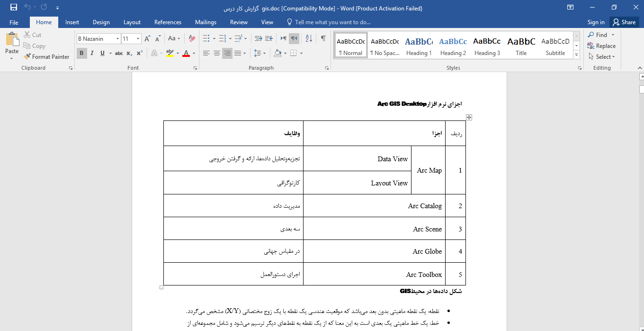The image size is (644, 331).
Task: Expand the Styles gallery
Action: 576,55
